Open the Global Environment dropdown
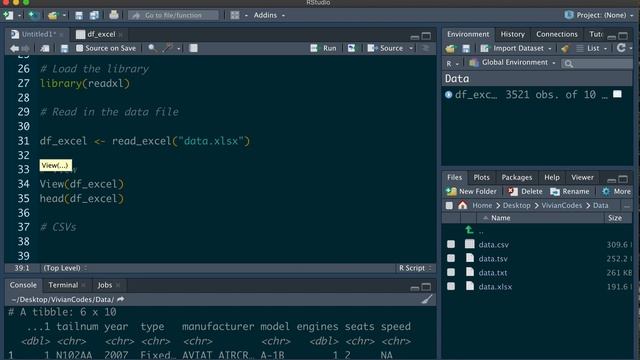The height and width of the screenshot is (360, 640). pyautogui.click(x=513, y=62)
